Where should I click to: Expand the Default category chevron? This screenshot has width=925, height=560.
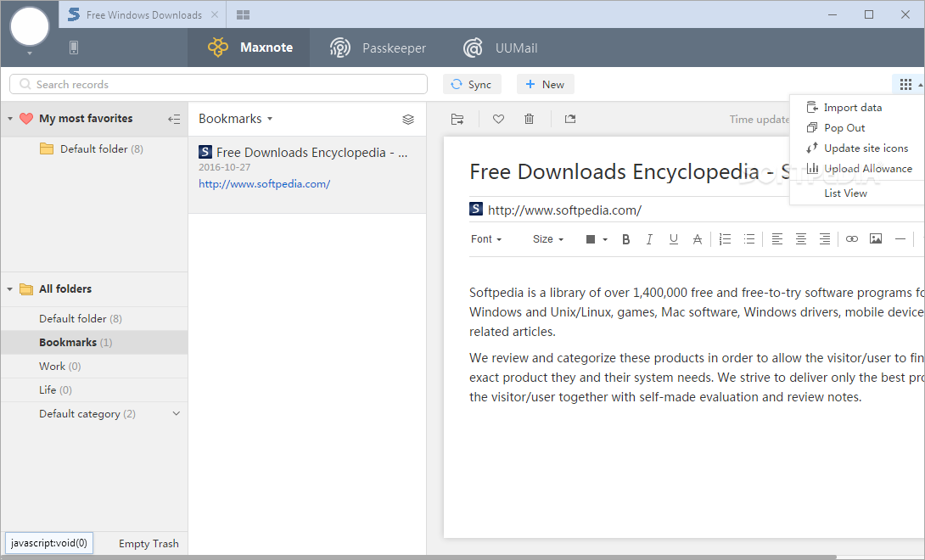pos(176,414)
